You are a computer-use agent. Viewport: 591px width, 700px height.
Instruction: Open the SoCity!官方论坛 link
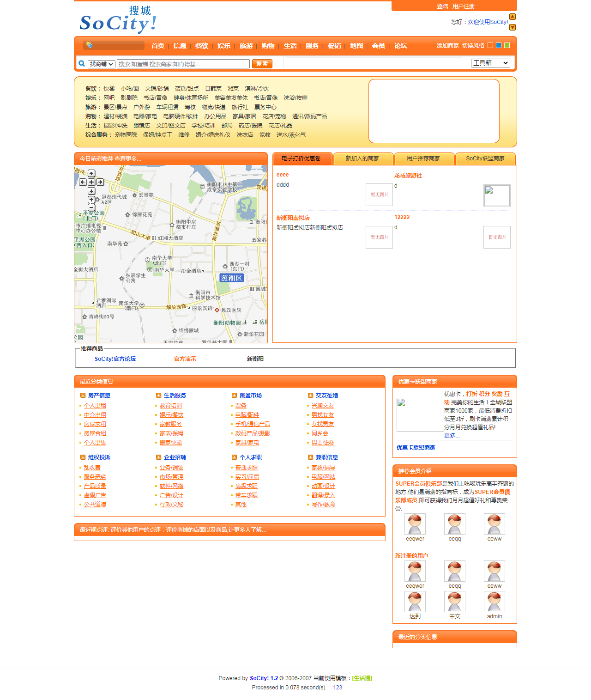click(115, 359)
